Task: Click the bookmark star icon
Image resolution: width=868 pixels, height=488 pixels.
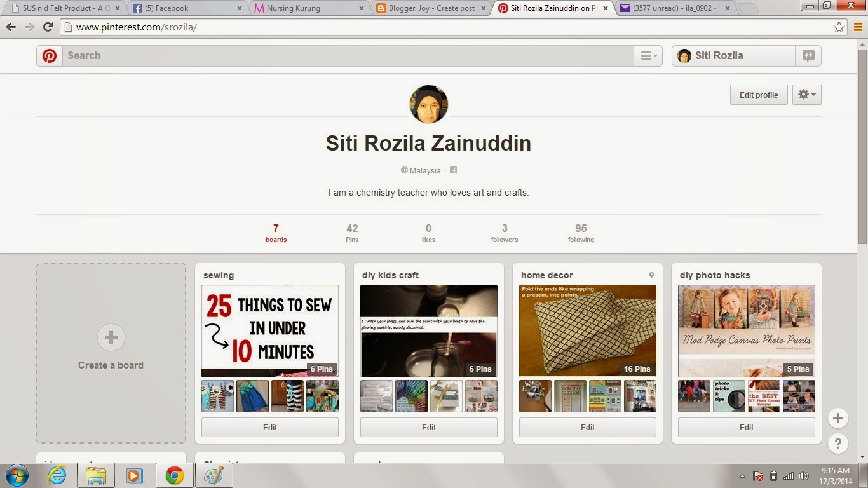Action: (839, 27)
